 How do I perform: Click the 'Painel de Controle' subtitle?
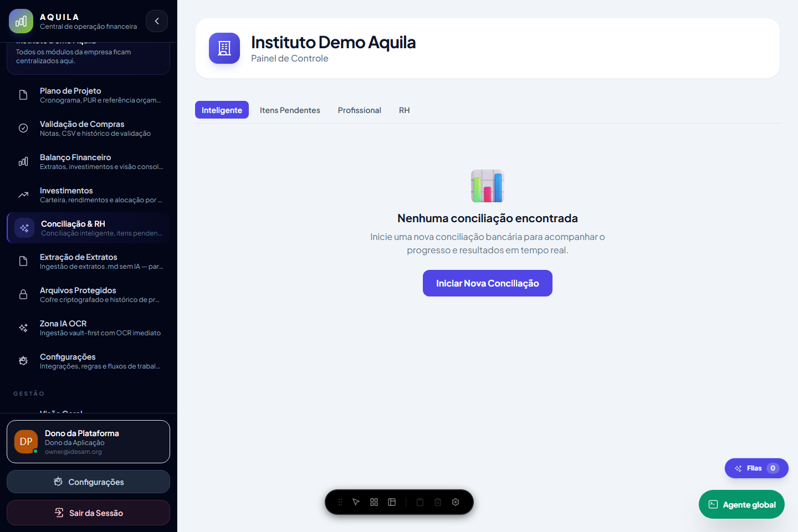[x=289, y=58]
